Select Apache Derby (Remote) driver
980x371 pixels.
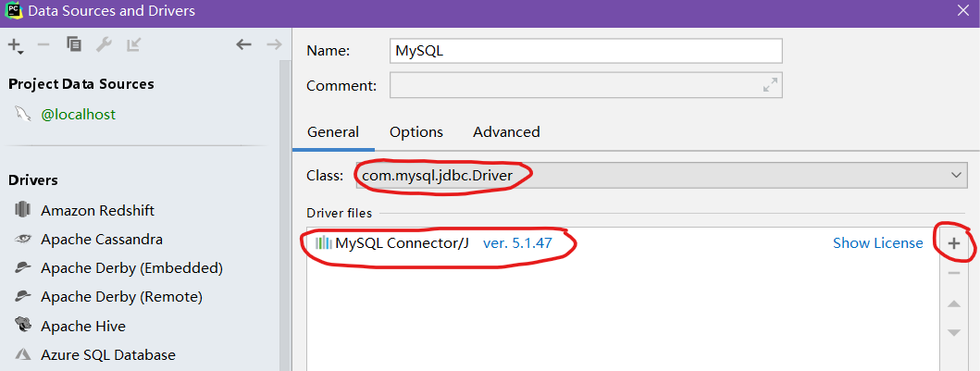[x=122, y=297]
